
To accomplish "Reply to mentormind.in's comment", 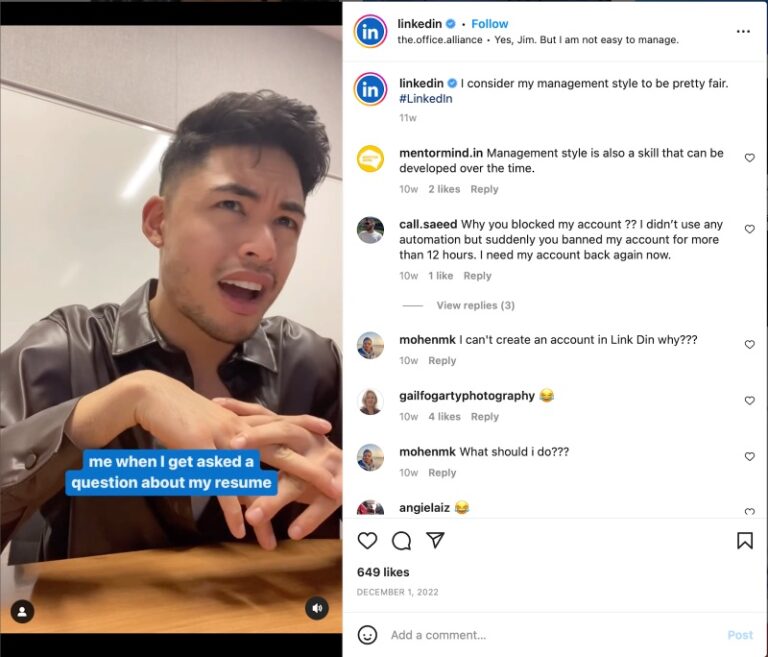I will (484, 189).
